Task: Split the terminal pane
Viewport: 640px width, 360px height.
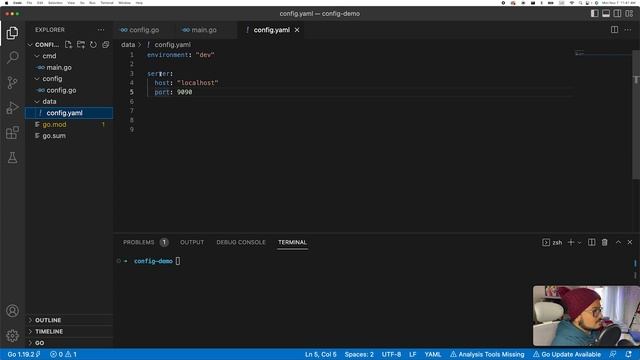Action: pos(591,242)
